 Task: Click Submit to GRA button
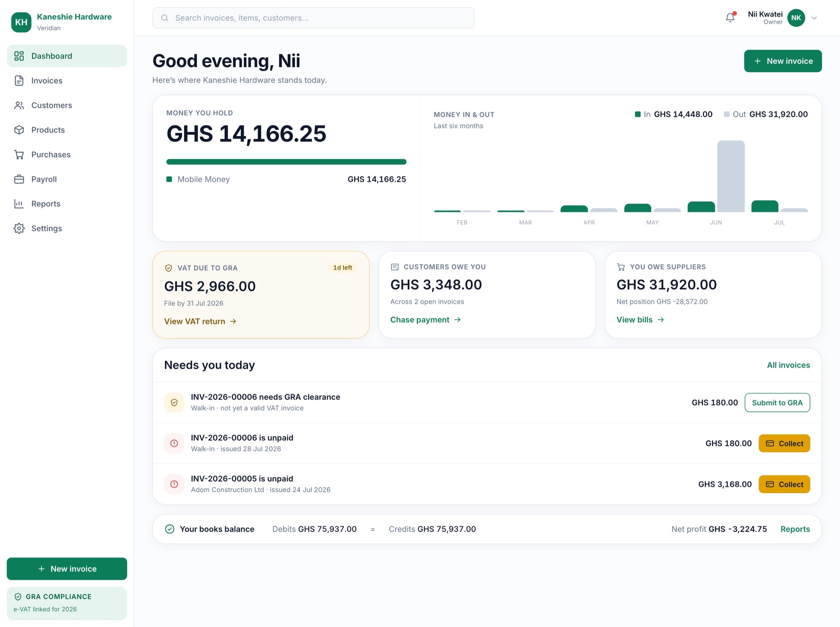point(777,402)
